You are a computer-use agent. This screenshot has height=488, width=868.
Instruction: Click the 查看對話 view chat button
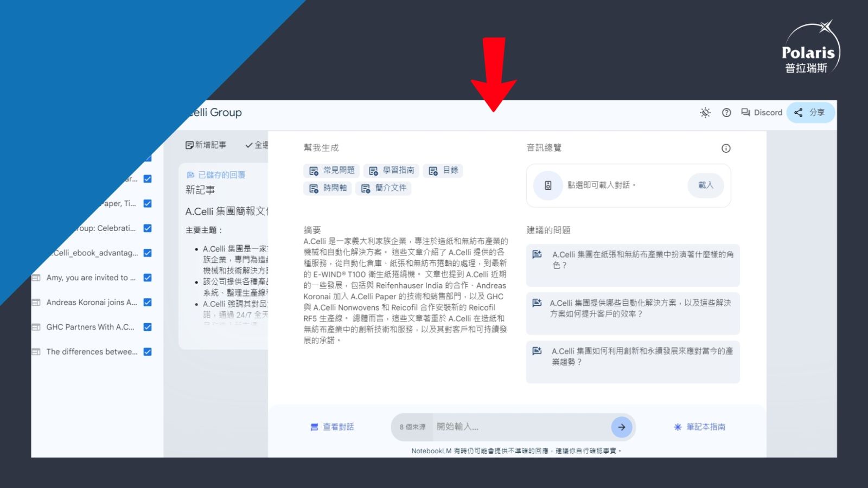[332, 427]
